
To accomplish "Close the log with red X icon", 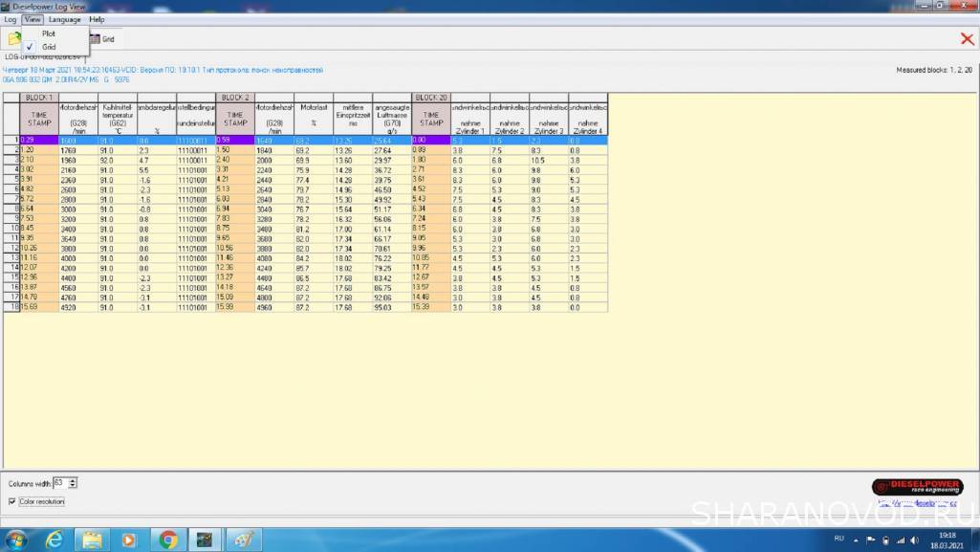I will point(967,39).
